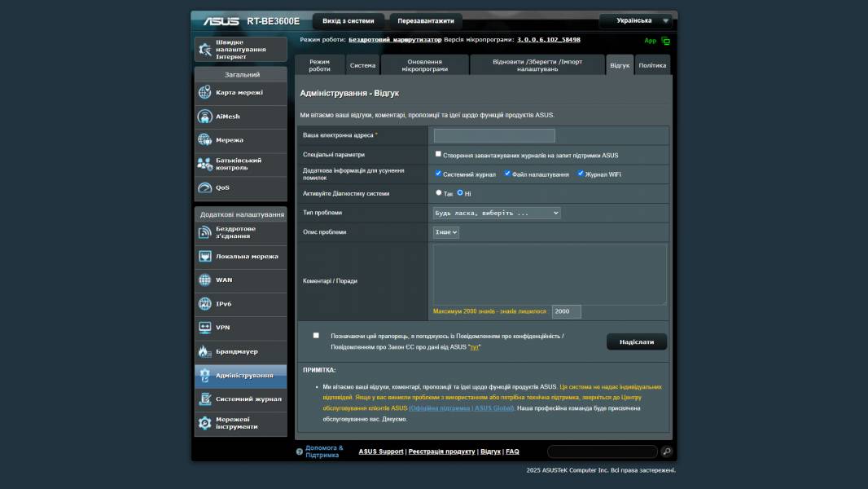This screenshot has height=489, width=868.
Task: Open AiMesh menu item text
Action: tap(227, 117)
